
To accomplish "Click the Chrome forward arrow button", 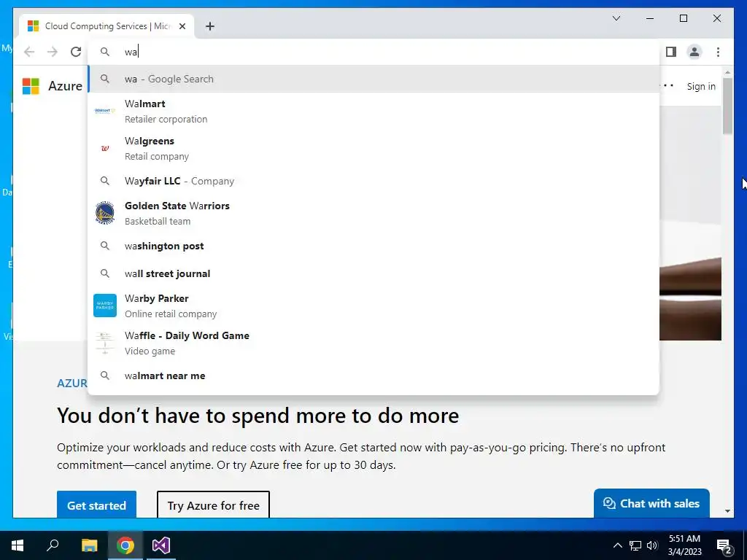I will click(53, 52).
